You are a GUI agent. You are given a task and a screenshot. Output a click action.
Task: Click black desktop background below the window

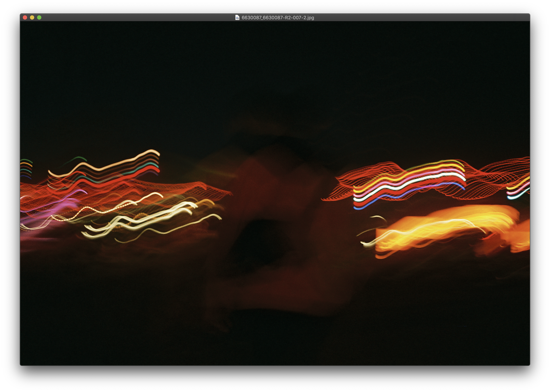click(x=275, y=379)
